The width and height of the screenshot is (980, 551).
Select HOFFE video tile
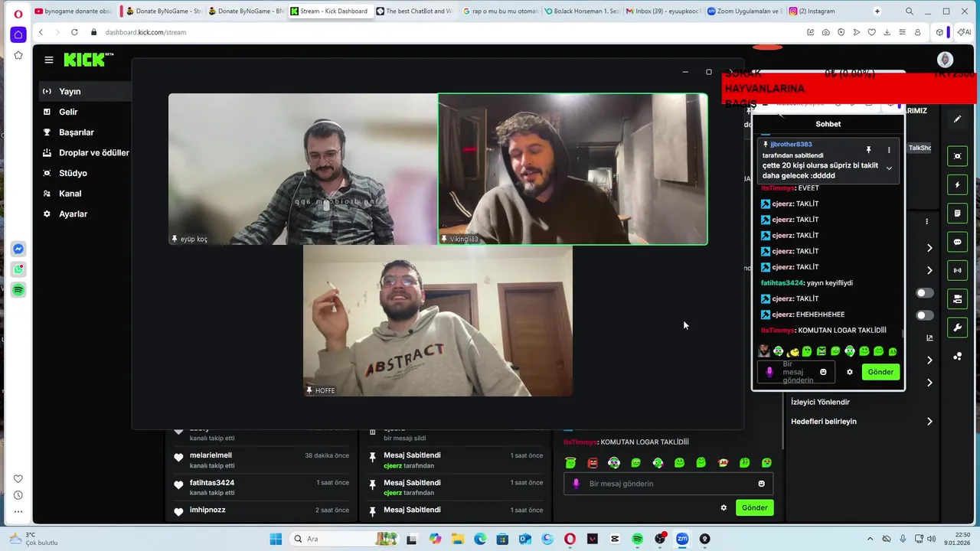coord(438,321)
